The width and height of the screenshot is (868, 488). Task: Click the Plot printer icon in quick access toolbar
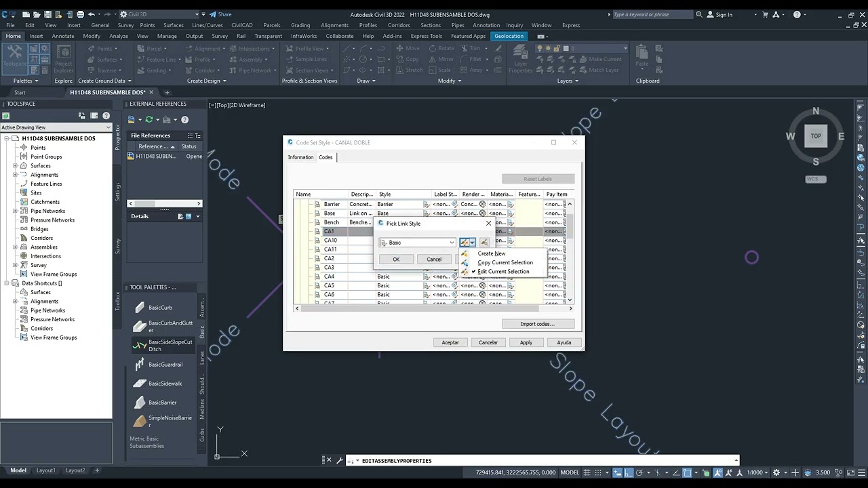[80, 14]
